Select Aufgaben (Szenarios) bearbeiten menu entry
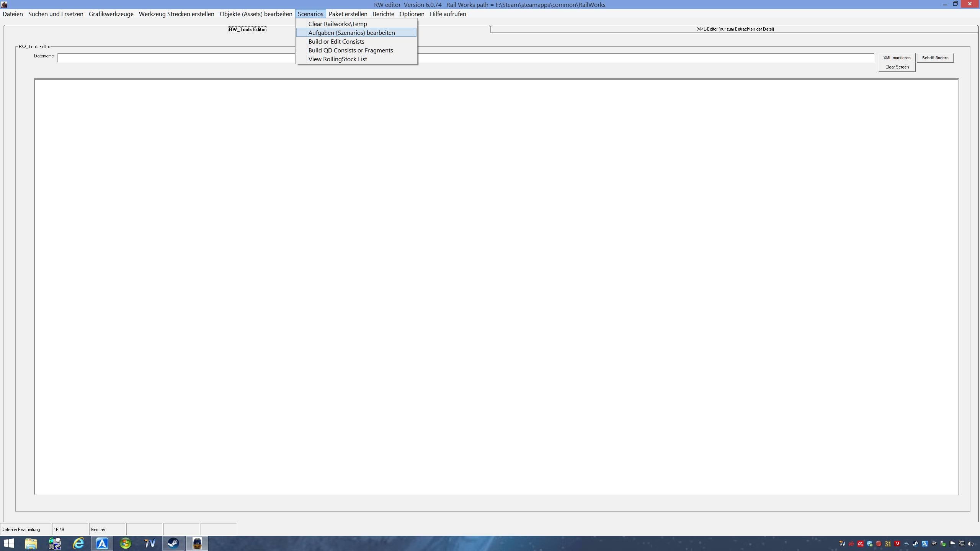 [x=351, y=33]
